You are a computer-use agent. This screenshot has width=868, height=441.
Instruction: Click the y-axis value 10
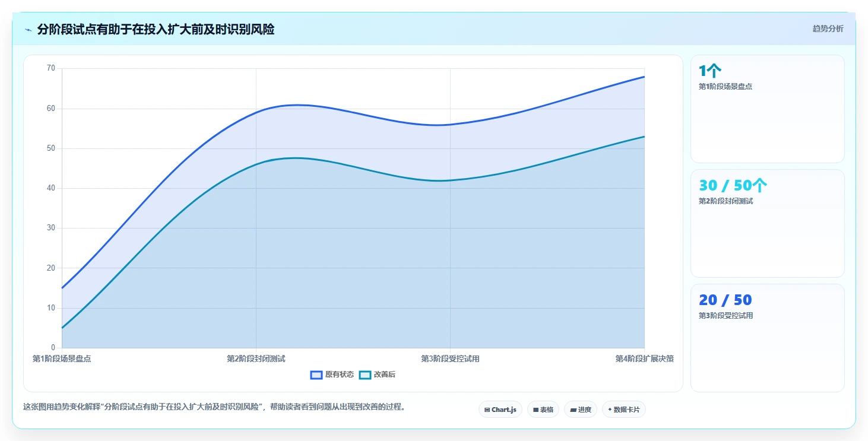50,307
